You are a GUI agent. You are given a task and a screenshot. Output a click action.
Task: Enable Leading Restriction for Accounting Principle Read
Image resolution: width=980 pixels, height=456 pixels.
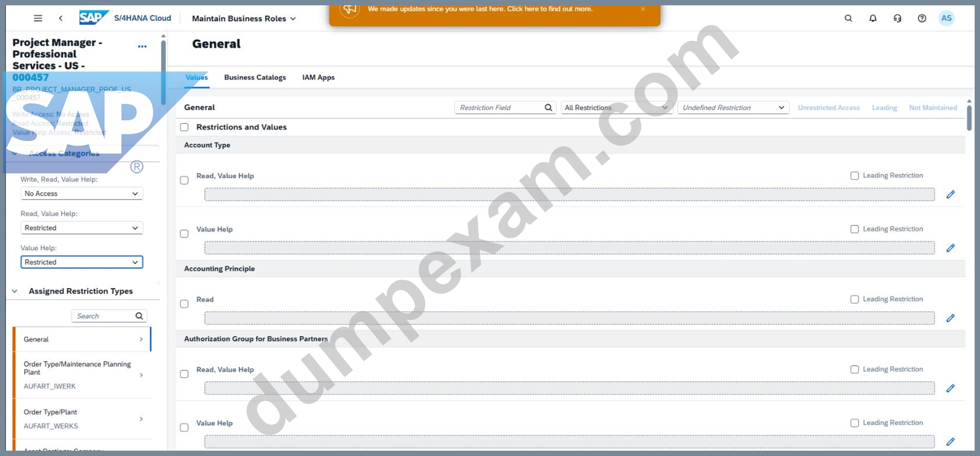click(854, 299)
